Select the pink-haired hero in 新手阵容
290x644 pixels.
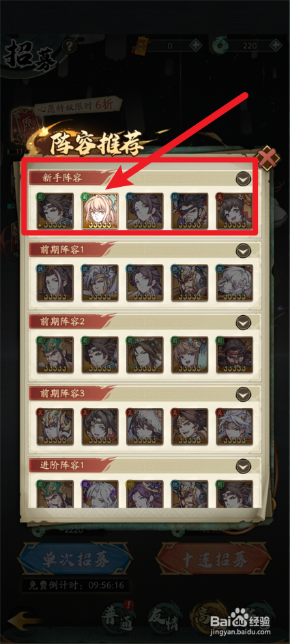pyautogui.click(x=100, y=211)
